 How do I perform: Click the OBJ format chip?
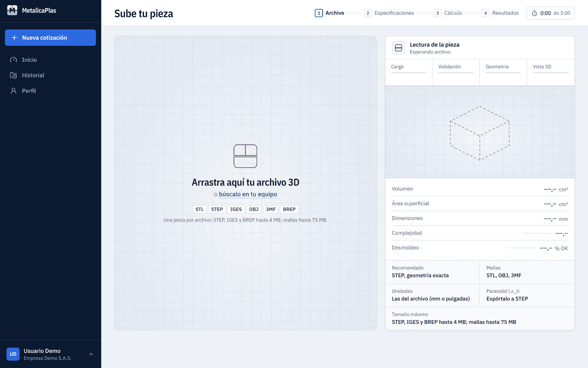(x=254, y=209)
